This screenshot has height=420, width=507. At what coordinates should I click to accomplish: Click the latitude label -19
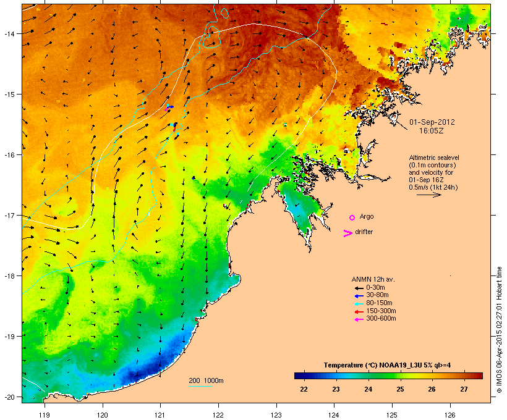click(9, 337)
